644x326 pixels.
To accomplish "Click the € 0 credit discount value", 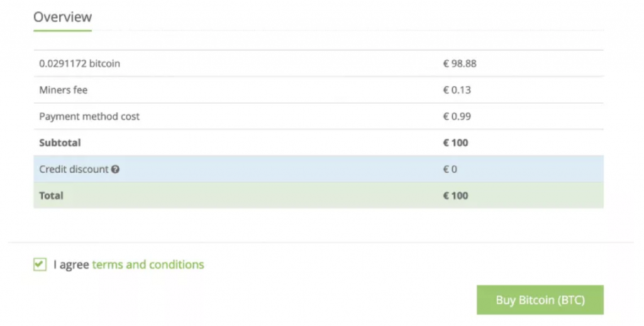I will tap(450, 169).
